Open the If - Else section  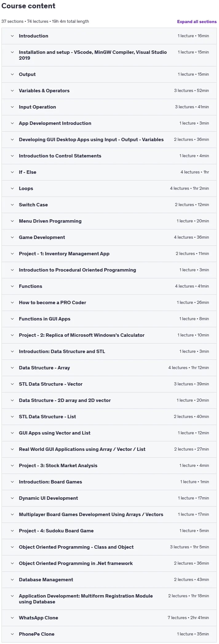pos(109,172)
